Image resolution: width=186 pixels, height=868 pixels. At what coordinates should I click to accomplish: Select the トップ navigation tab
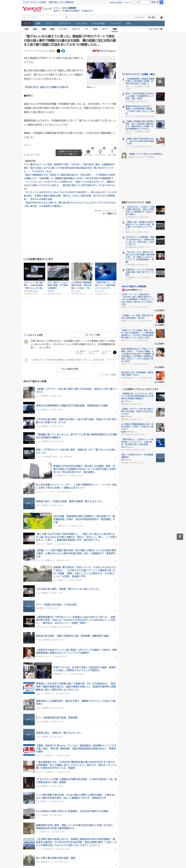pyautogui.click(x=27, y=23)
